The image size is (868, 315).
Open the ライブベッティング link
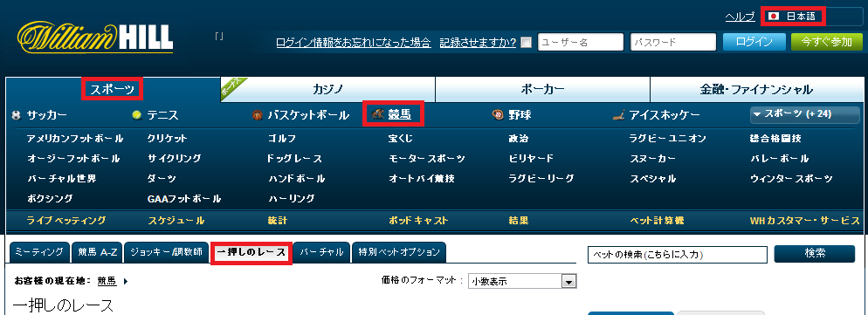pos(66,221)
